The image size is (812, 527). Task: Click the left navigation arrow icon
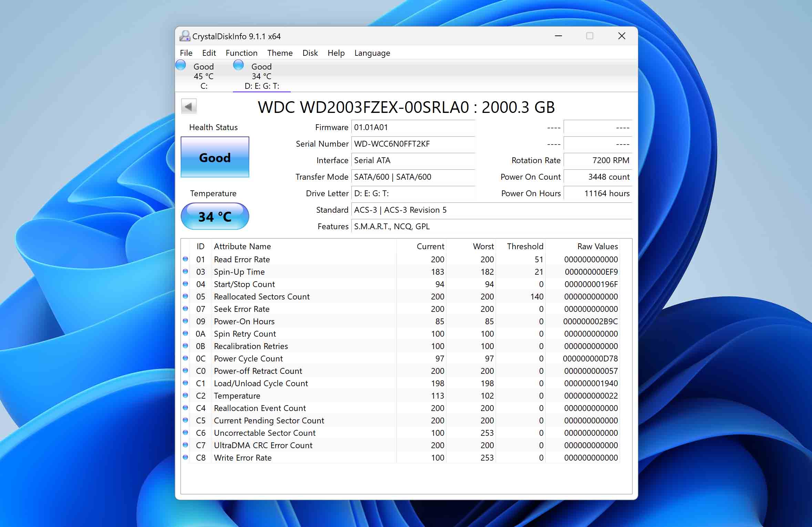click(189, 106)
